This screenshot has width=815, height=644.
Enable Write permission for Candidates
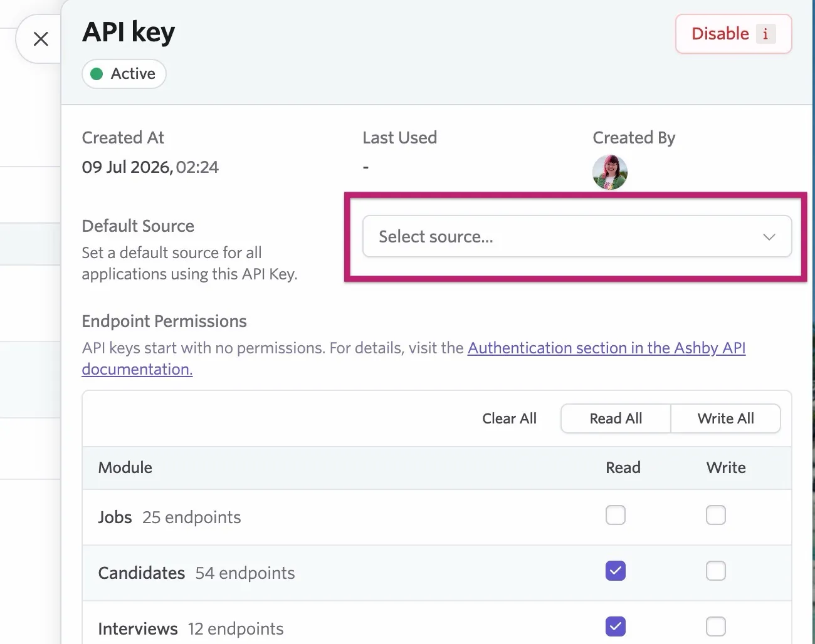click(716, 571)
